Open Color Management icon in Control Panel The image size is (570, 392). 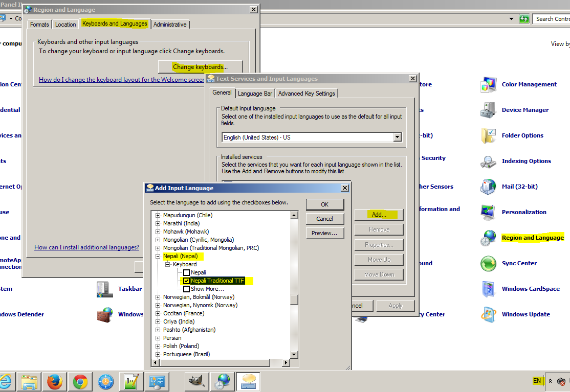pyautogui.click(x=488, y=84)
